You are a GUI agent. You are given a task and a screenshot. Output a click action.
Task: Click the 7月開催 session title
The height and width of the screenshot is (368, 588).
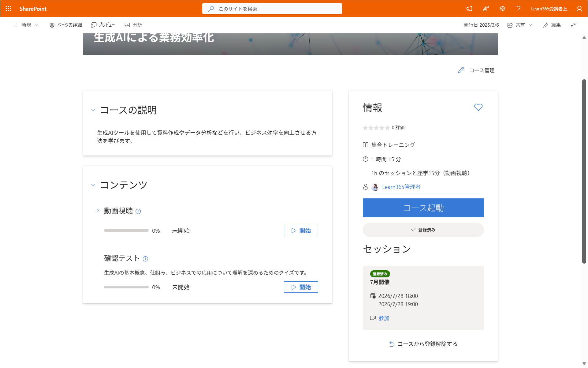tap(380, 282)
